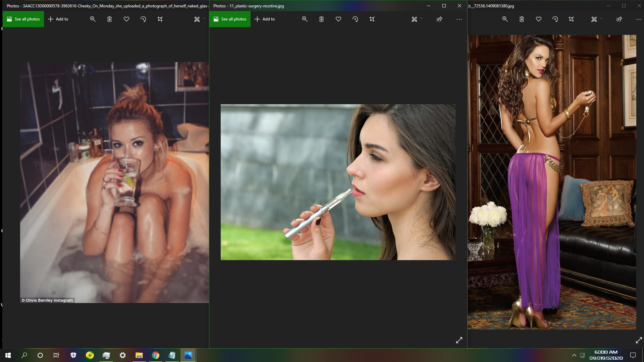Favorite the middle photo with heart icon
The height and width of the screenshot is (362, 644).
point(338,19)
